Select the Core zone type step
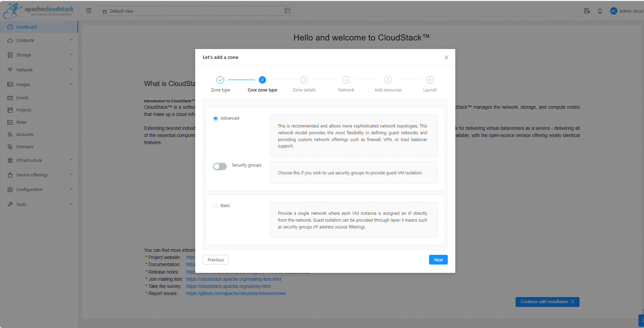Viewport: 644px width, 328px height. point(262,85)
